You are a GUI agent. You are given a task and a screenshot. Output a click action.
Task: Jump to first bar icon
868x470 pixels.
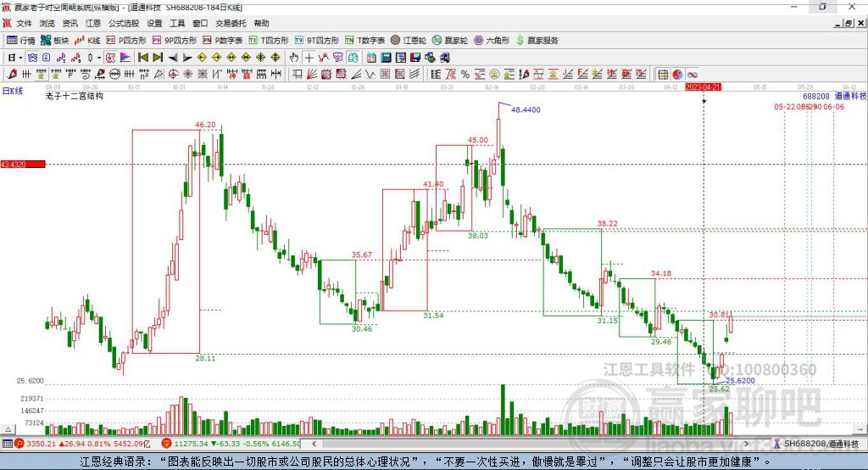coord(142,58)
